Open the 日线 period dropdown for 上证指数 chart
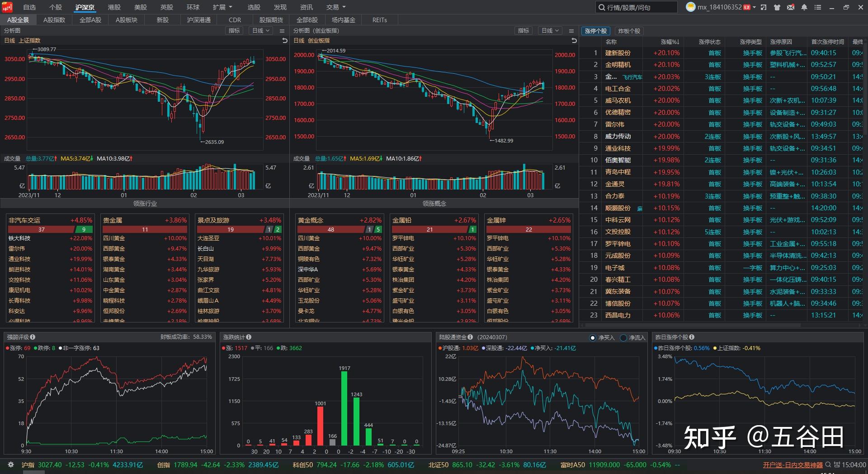Image resolution: width=868 pixels, height=474 pixels. [x=261, y=31]
